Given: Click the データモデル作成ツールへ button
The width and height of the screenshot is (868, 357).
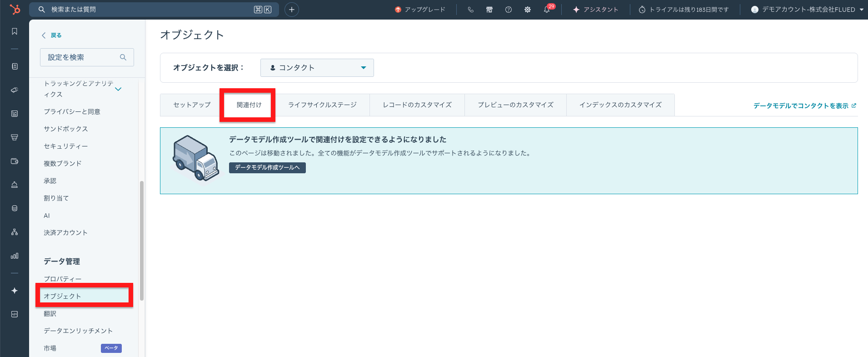Looking at the screenshot, I should pos(267,168).
